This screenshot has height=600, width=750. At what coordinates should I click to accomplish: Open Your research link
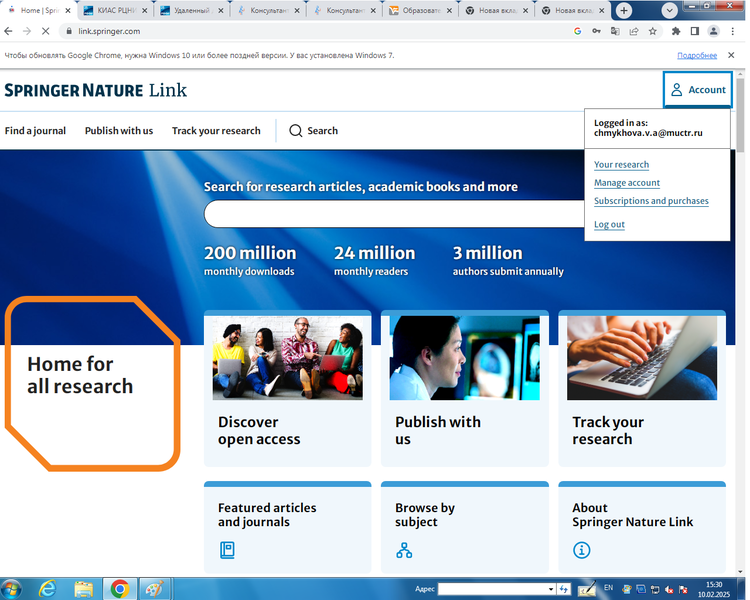[x=621, y=165]
